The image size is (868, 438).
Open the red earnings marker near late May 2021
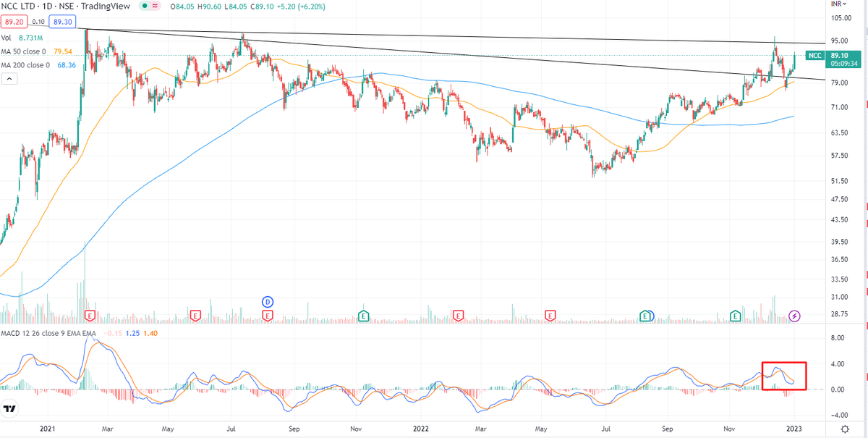coord(195,316)
